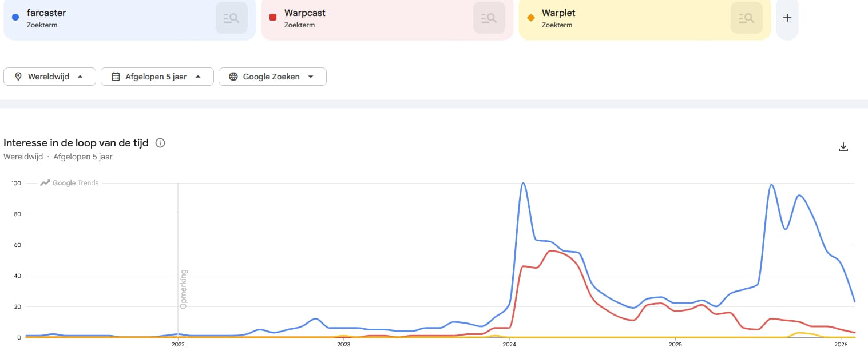
Task: Edit the Warplet search term
Action: tap(558, 13)
